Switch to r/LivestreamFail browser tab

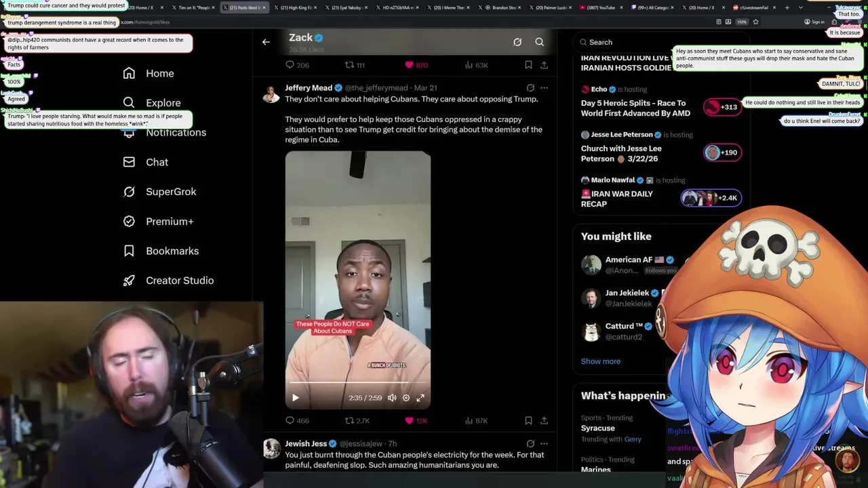(x=754, y=7)
